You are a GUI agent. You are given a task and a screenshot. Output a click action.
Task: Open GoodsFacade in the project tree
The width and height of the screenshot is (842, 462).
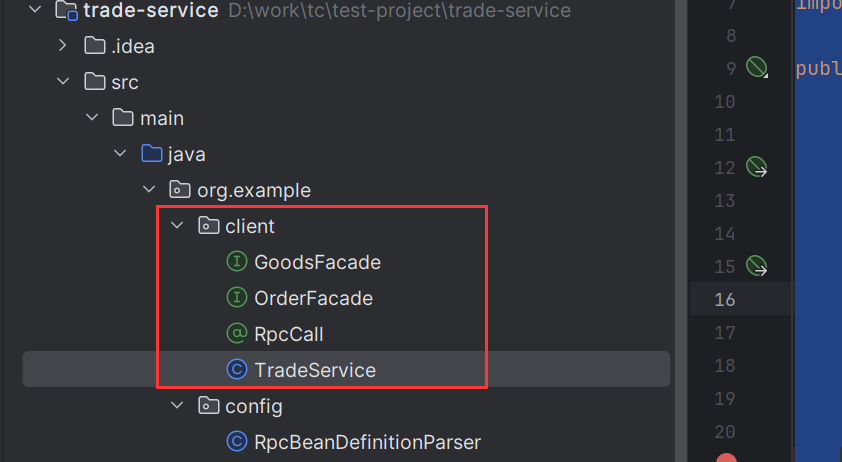(x=317, y=262)
